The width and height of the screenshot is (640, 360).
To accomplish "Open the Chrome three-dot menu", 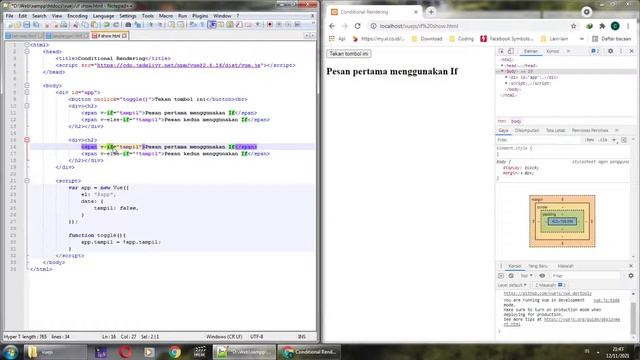I will (x=628, y=26).
